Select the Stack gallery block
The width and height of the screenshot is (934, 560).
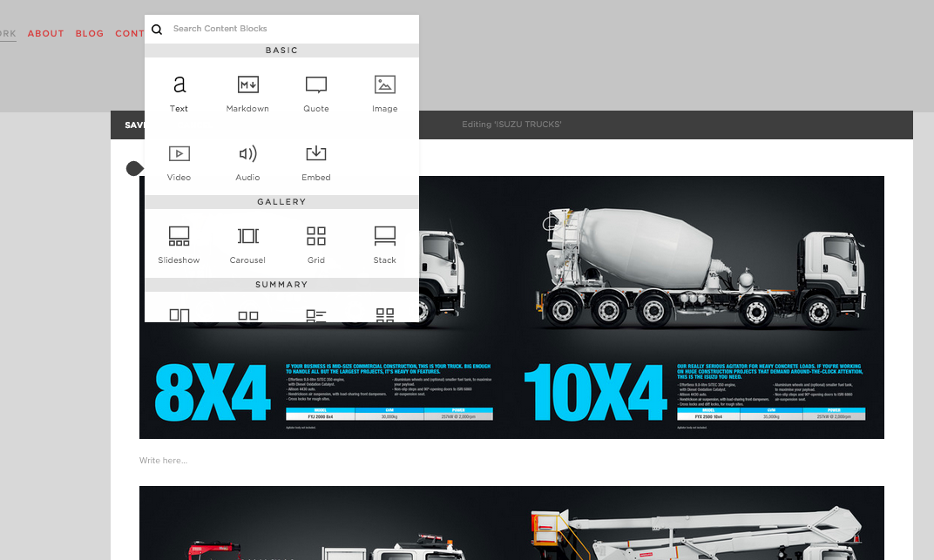[385, 245]
